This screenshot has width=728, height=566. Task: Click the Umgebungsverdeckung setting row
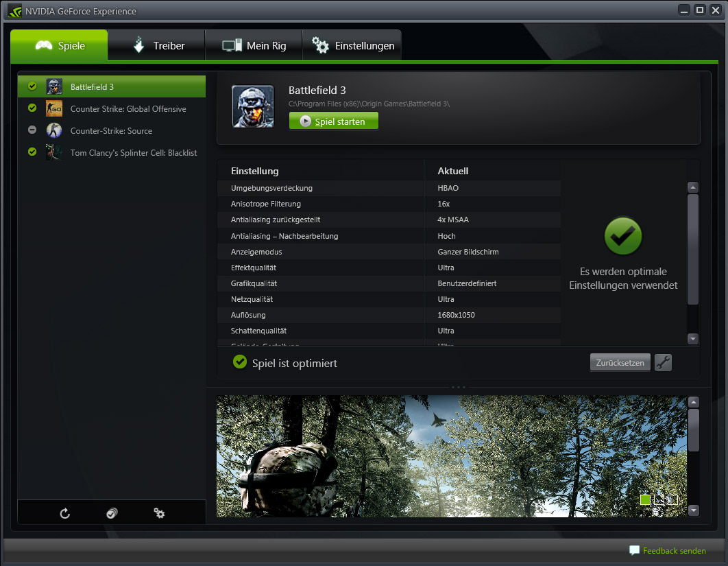389,188
